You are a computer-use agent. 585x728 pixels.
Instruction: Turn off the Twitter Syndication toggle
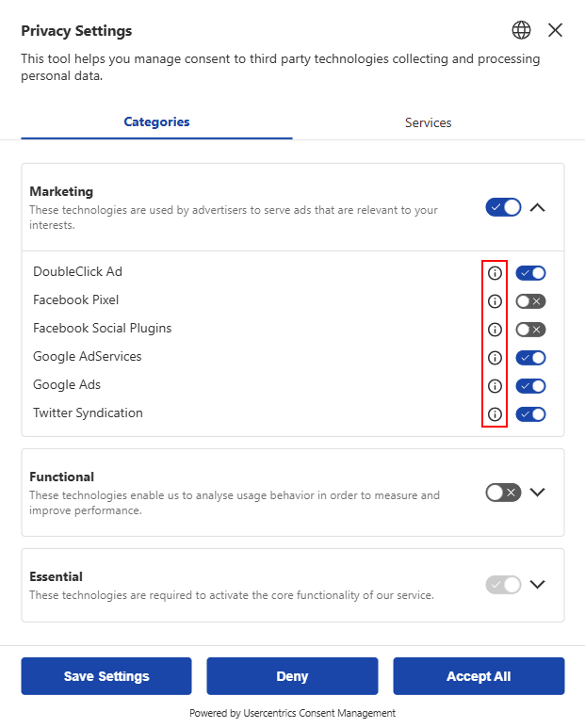point(530,414)
